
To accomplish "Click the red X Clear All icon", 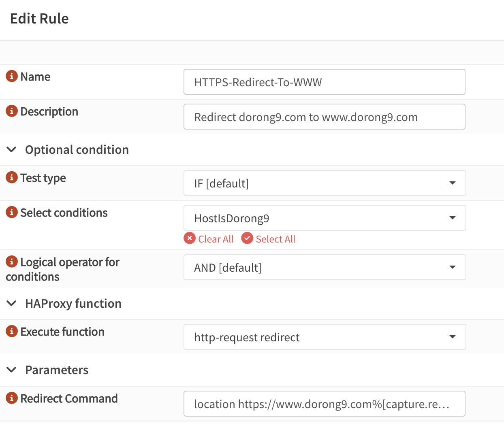I will coord(190,238).
